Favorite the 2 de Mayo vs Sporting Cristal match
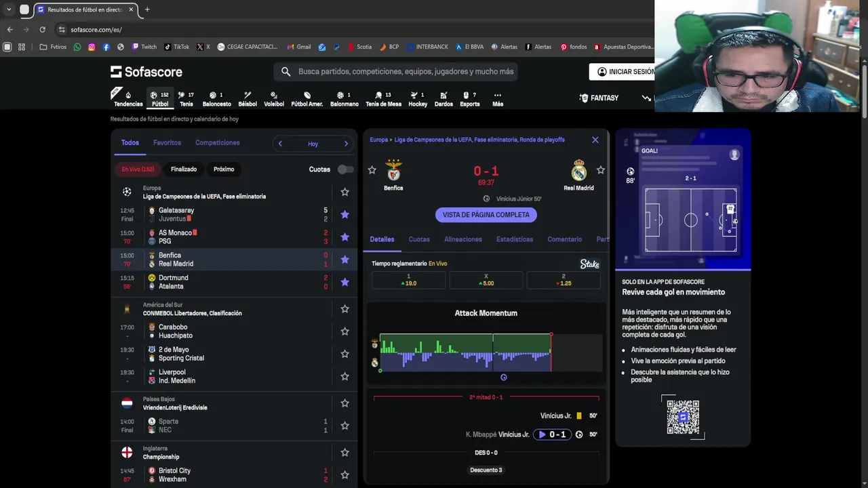 344,354
